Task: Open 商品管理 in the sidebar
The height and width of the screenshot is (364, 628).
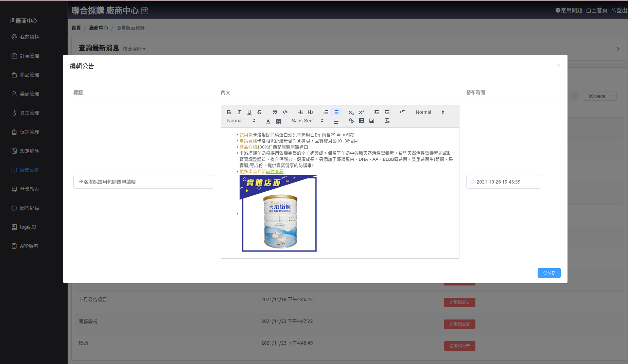Action: pyautogui.click(x=30, y=75)
